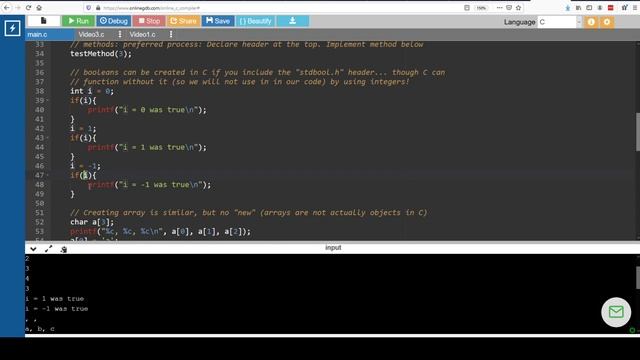Open the Language dropdown set to C

[x=560, y=22]
